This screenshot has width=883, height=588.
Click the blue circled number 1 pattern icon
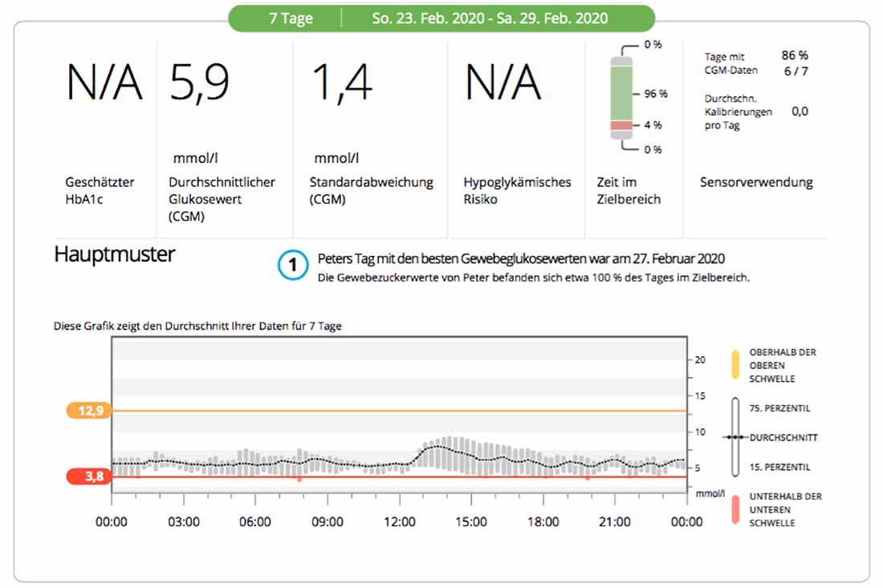293,265
